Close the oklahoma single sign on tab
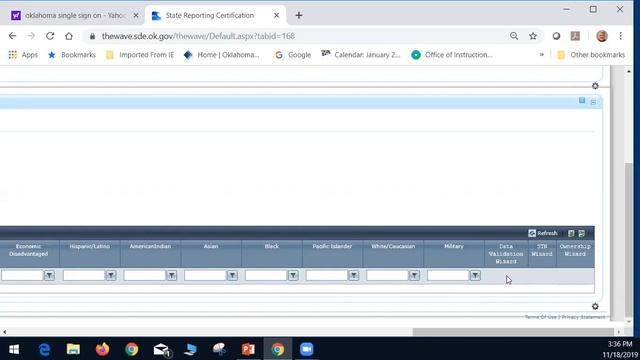 136,16
